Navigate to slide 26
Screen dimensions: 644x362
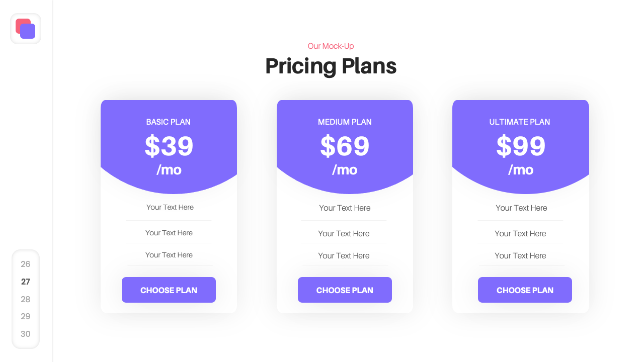[26, 264]
